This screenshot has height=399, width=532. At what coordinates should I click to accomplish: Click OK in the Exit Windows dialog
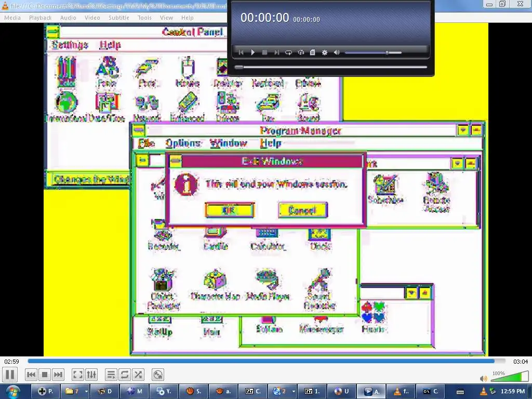230,210
